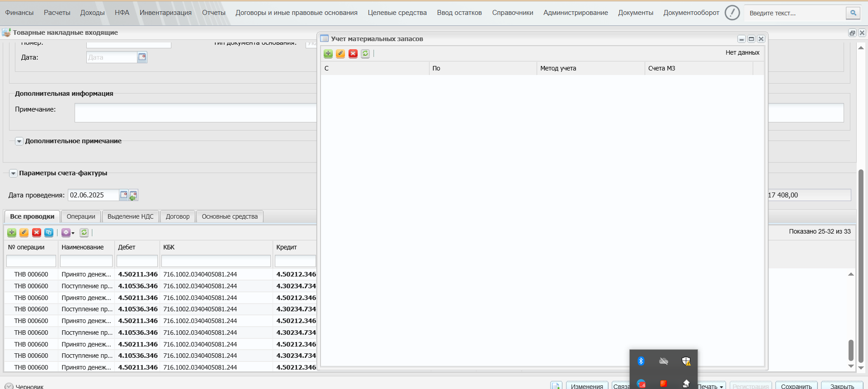The width and height of the screenshot is (868, 389).
Task: Refresh the проводки table
Action: pyautogui.click(x=84, y=233)
